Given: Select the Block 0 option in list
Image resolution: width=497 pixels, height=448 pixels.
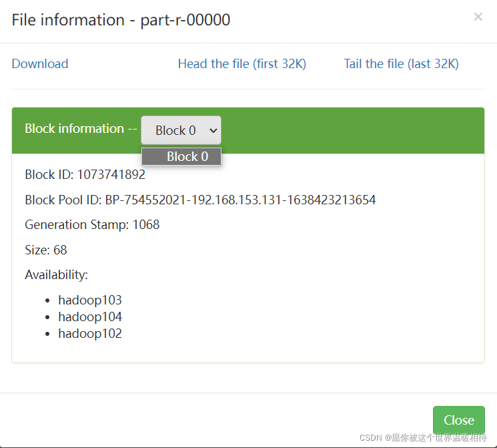Looking at the screenshot, I should point(181,156).
